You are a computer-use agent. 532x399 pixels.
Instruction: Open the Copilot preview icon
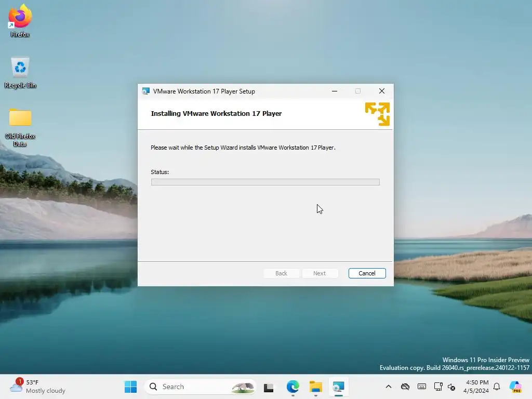pyautogui.click(x=515, y=387)
